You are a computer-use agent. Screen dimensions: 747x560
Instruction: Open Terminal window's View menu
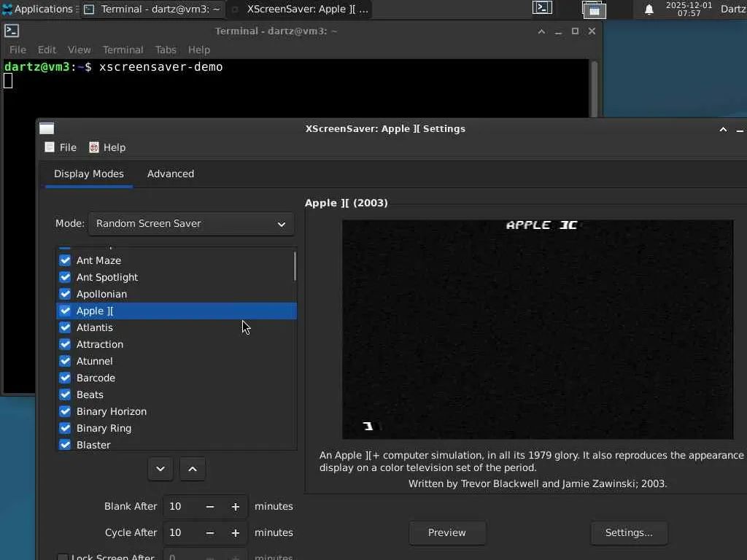coord(79,50)
